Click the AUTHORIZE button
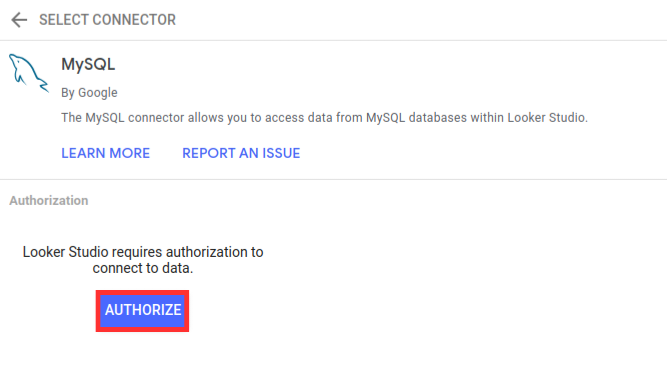 pos(143,310)
